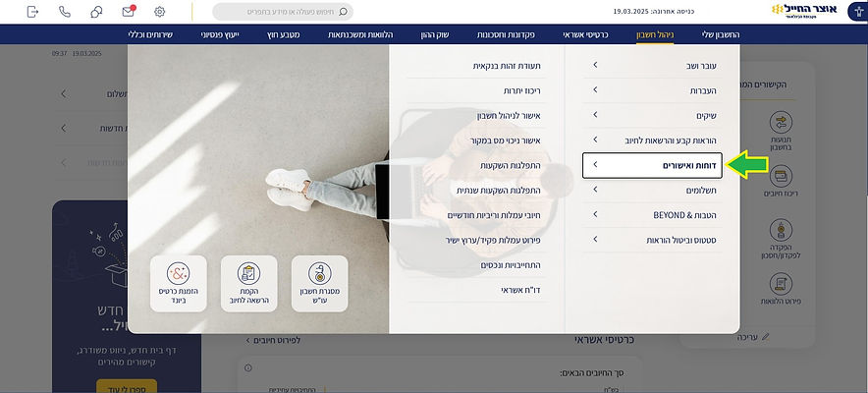
Task: Open the mail envelope with notification
Action: point(129,11)
